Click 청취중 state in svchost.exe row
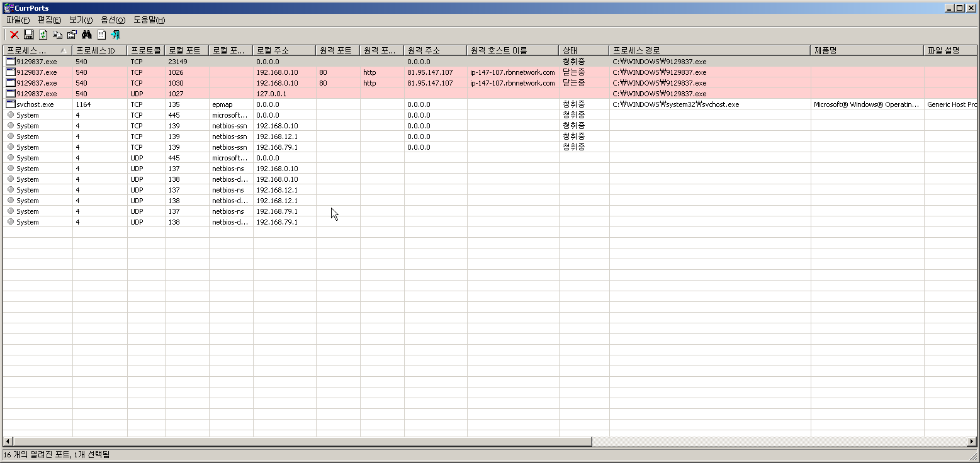Screen dimensions: 980x463 tap(573, 104)
